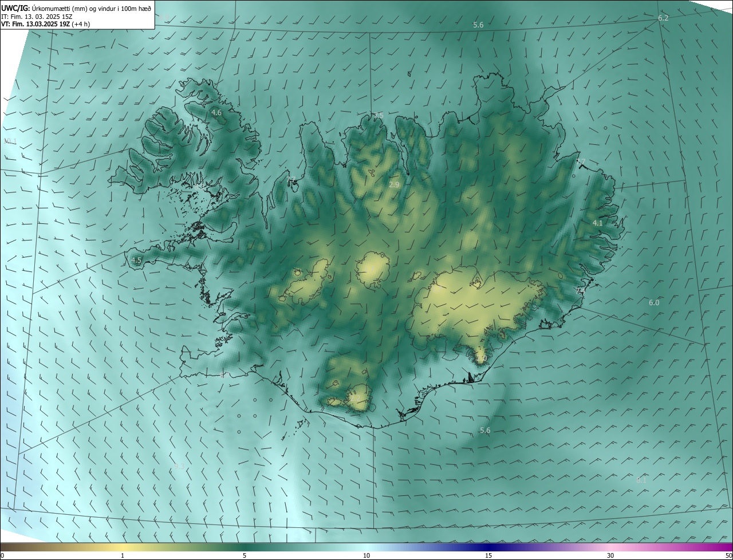Click the colorbar tick label 50
Viewport: 733px width, 560px height.
coord(728,555)
